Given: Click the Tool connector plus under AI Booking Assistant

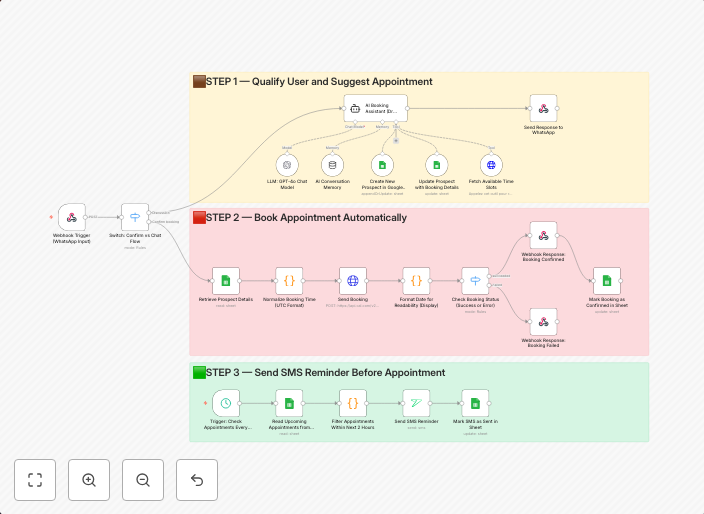Looking at the screenshot, I should [396, 140].
